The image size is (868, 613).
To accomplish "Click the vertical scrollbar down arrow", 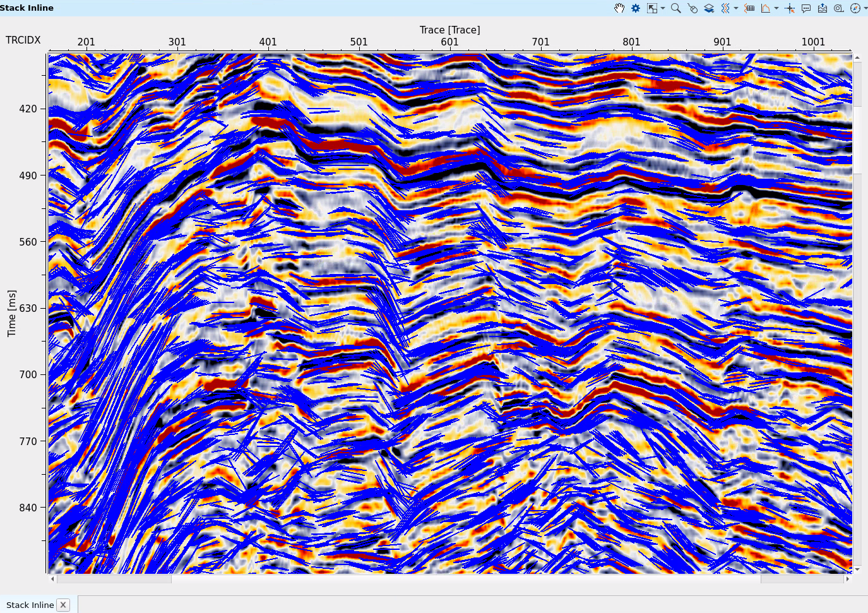I will pos(858,569).
